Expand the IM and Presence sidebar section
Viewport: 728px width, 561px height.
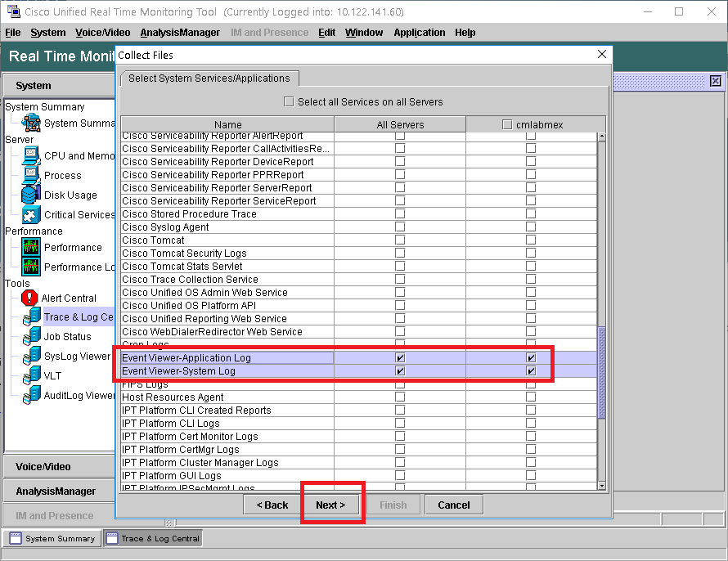tap(59, 515)
